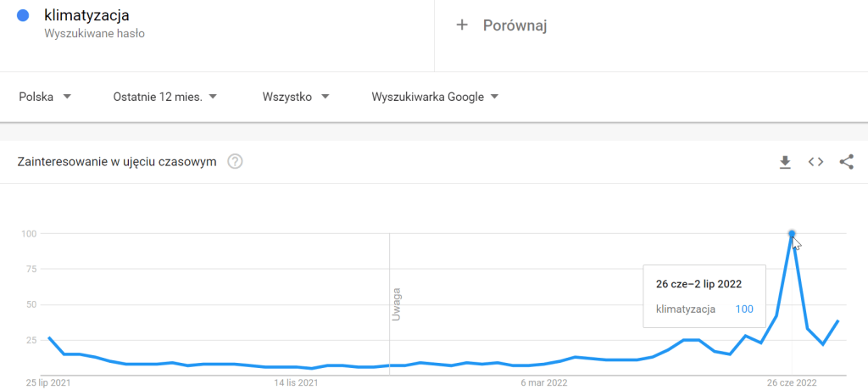This screenshot has width=868, height=390.
Task: Open the help question mark icon
Action: click(236, 162)
